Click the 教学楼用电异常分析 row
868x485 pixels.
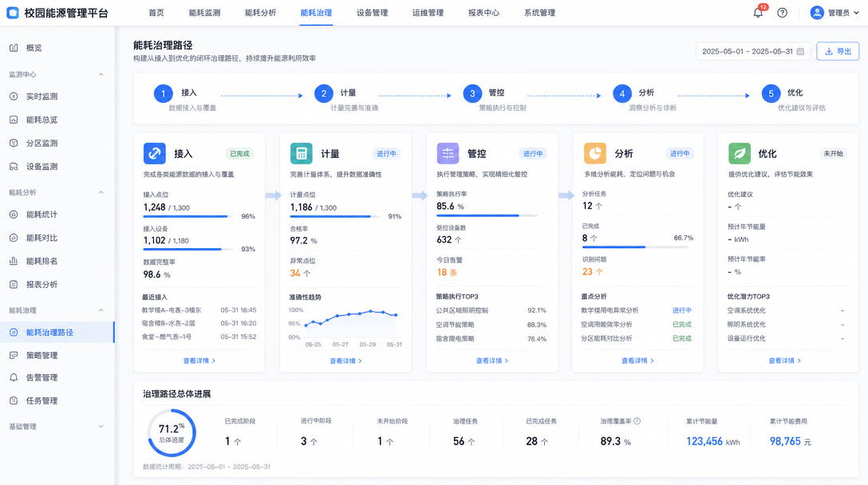(x=637, y=310)
